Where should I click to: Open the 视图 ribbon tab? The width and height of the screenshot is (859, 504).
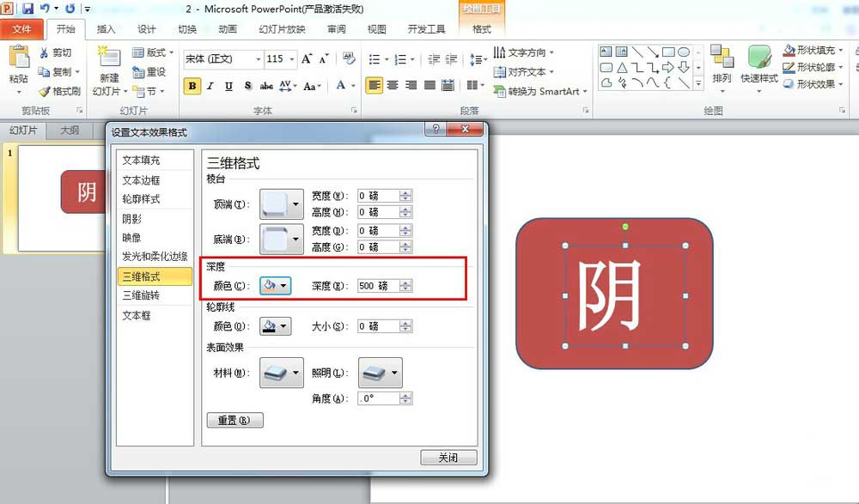click(x=376, y=28)
